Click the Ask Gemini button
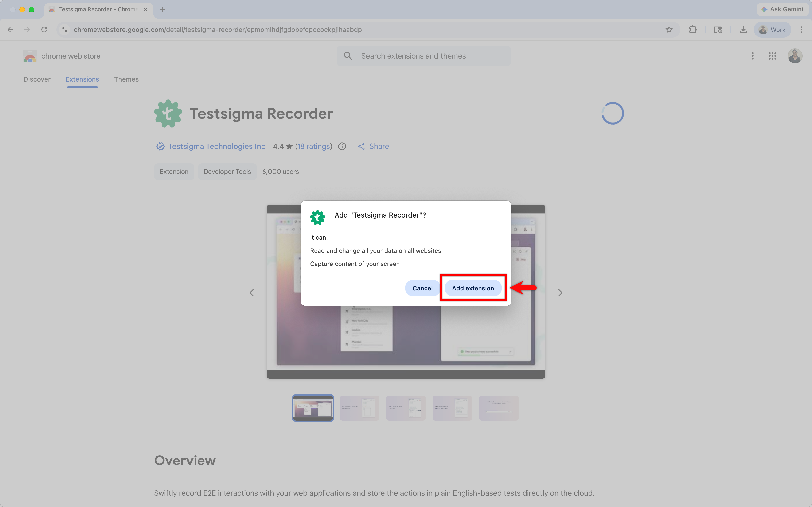This screenshot has width=812, height=507. point(782,9)
